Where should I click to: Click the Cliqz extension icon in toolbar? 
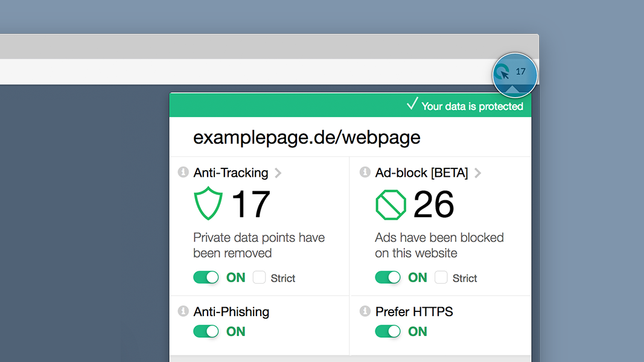[502, 72]
